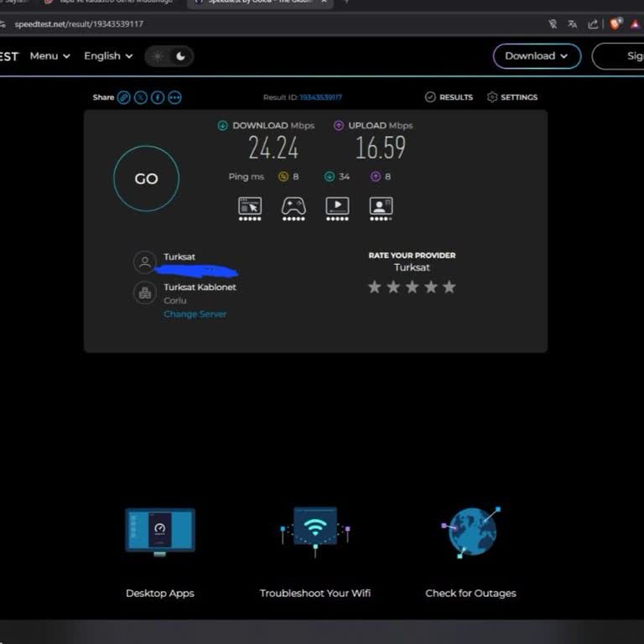
Task: Click the Sign in button at top right
Action: (618, 56)
